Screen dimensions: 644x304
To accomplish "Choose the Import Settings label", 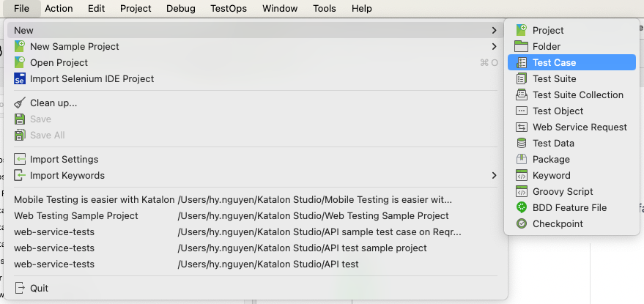I will [x=64, y=159].
